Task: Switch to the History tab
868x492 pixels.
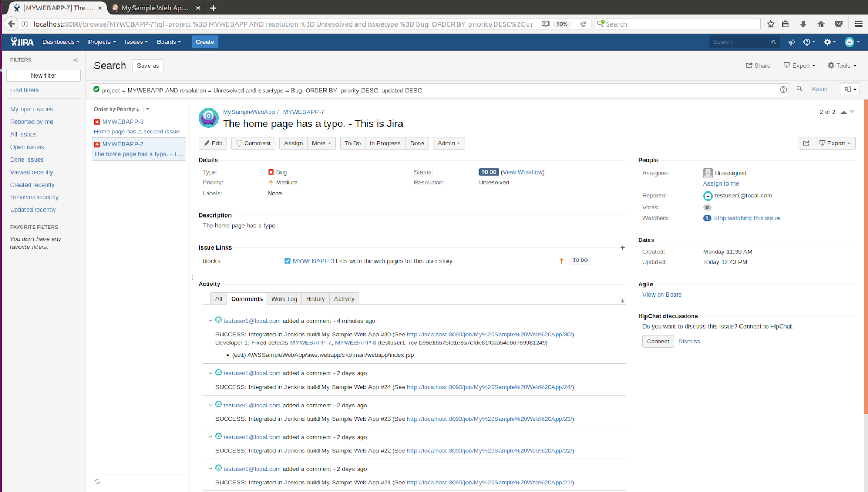Action: tap(315, 299)
